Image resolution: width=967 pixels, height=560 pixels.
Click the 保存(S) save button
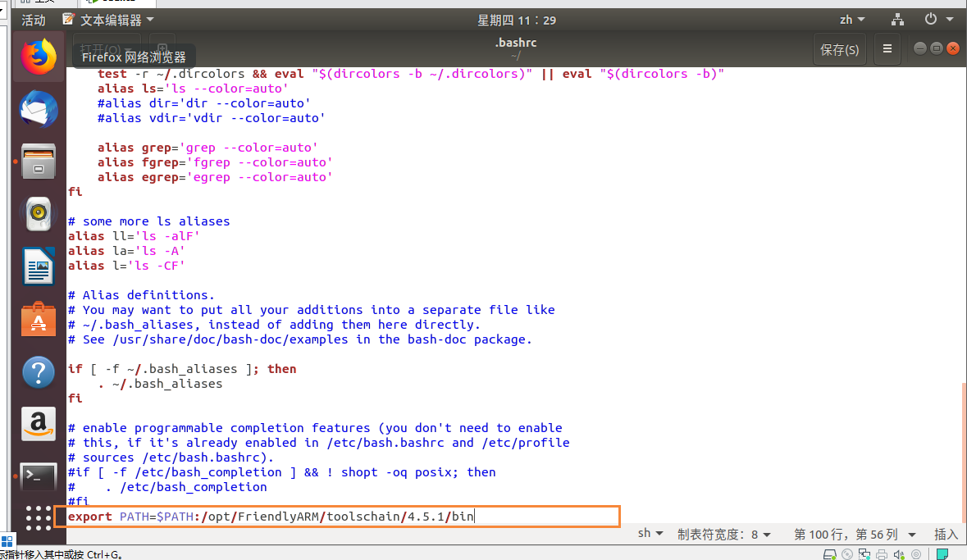[839, 49]
